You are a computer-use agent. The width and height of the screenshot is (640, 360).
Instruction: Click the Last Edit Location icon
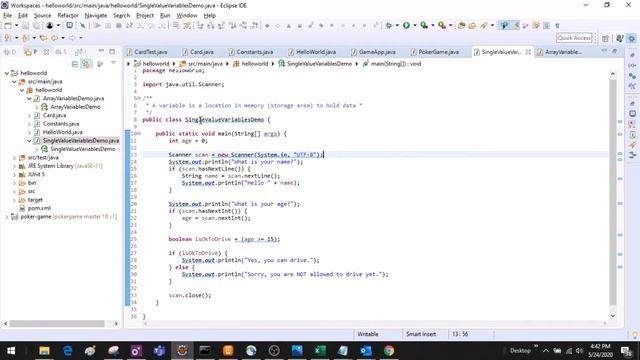tap(43, 38)
